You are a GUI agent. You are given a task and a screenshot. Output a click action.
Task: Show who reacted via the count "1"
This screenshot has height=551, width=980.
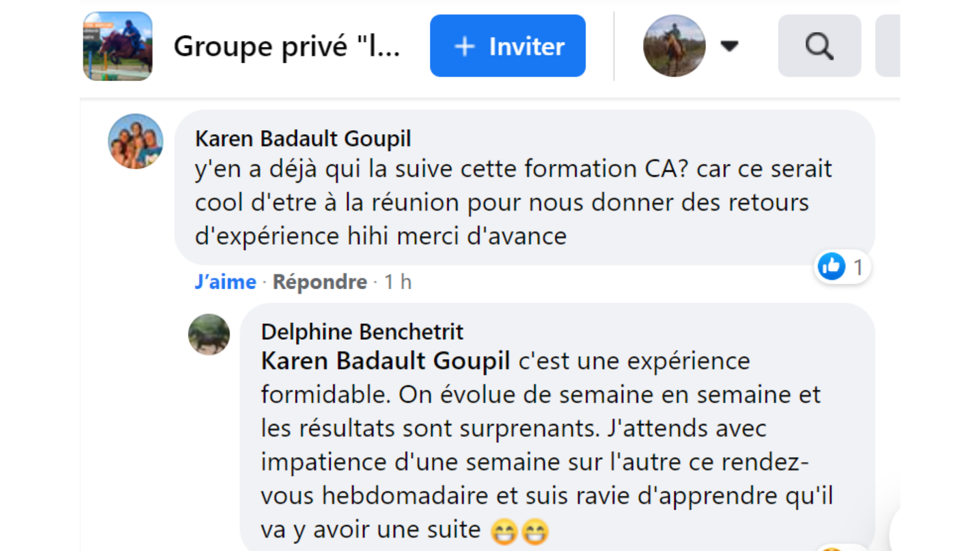click(x=858, y=267)
